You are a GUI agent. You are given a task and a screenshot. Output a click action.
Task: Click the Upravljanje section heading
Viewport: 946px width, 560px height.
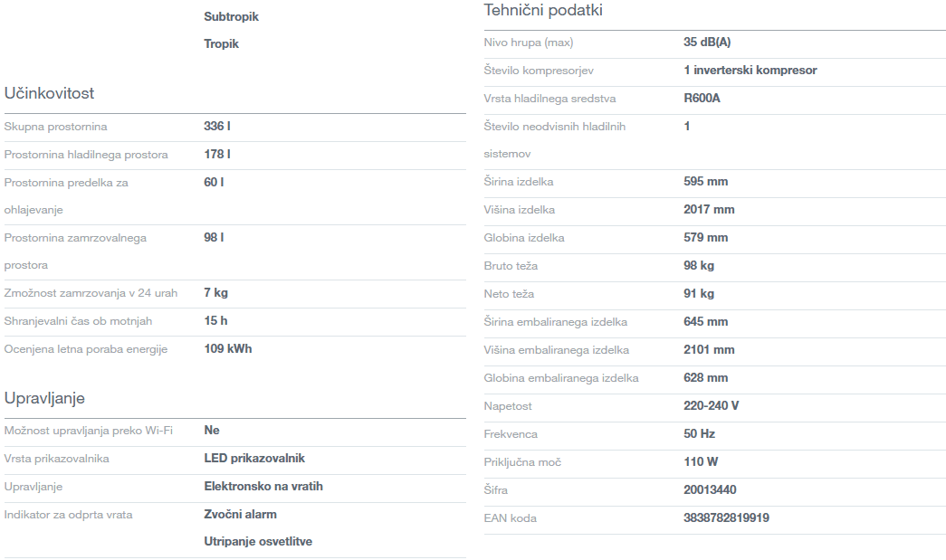44,398
